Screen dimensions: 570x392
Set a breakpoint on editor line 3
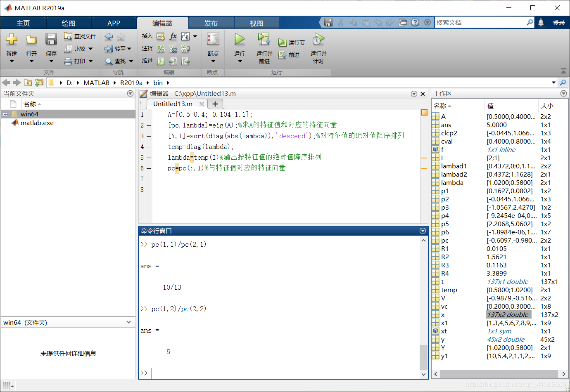click(149, 136)
